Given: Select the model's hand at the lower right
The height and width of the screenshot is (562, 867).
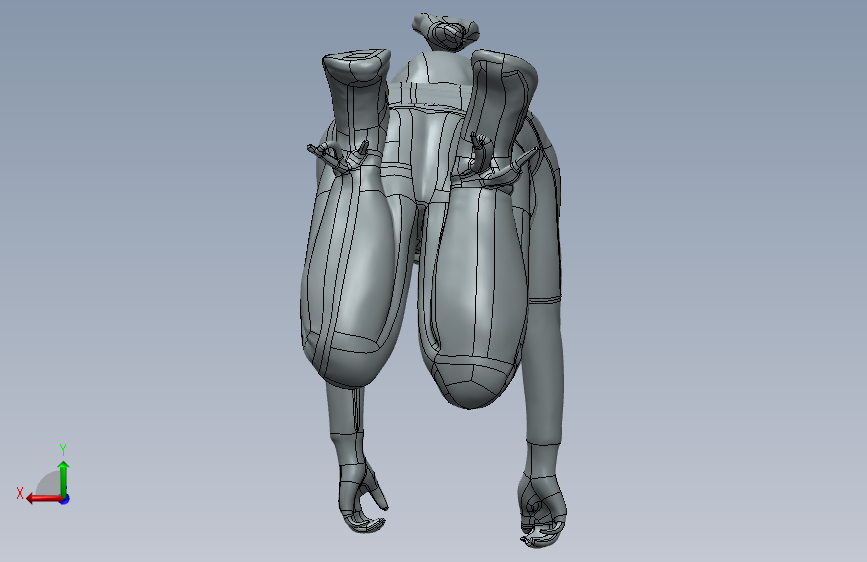Looking at the screenshot, I should click(x=542, y=511).
